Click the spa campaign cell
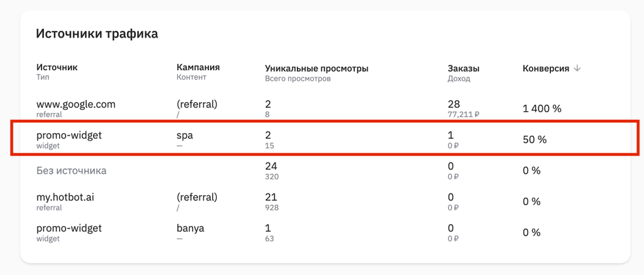Screen dimensions: 644x275 185,135
